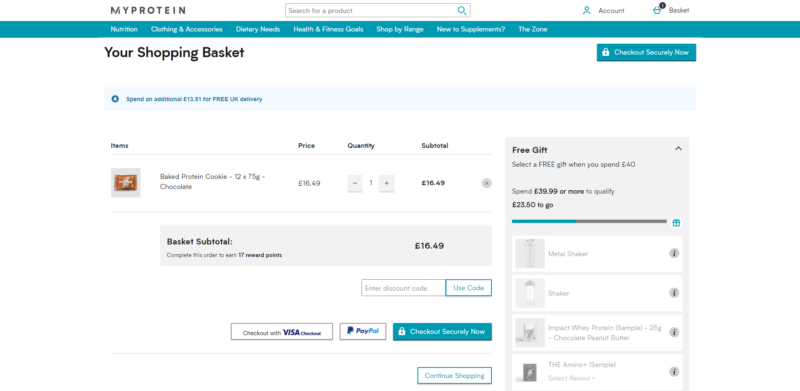Open Health & Fitness Goals menu

[328, 29]
